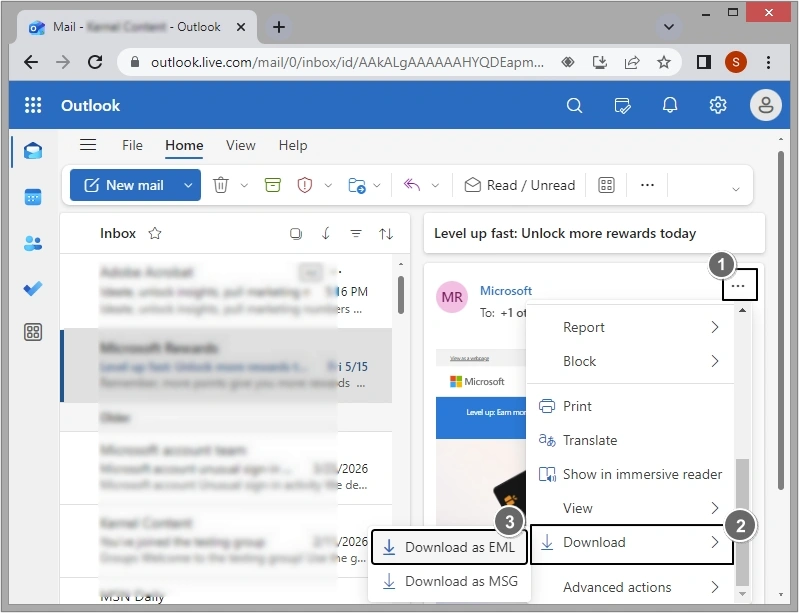Viewport: 799px width, 613px height.
Task: Open the Download submenu entry
Action: pyautogui.click(x=631, y=544)
